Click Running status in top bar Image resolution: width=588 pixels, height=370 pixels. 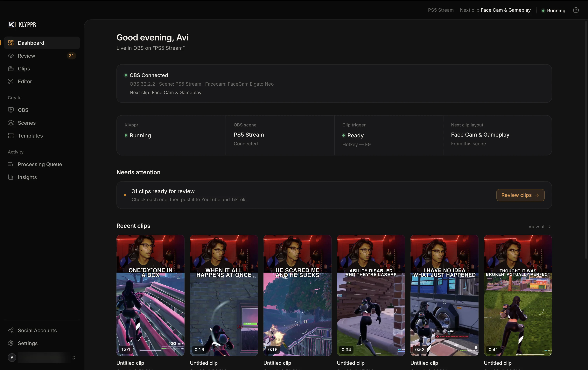(553, 11)
